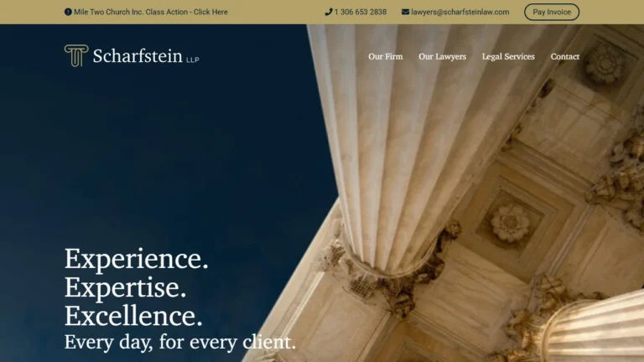644x362 pixels.
Task: Click the Scharfstein pillar logo icon
Action: click(x=76, y=55)
